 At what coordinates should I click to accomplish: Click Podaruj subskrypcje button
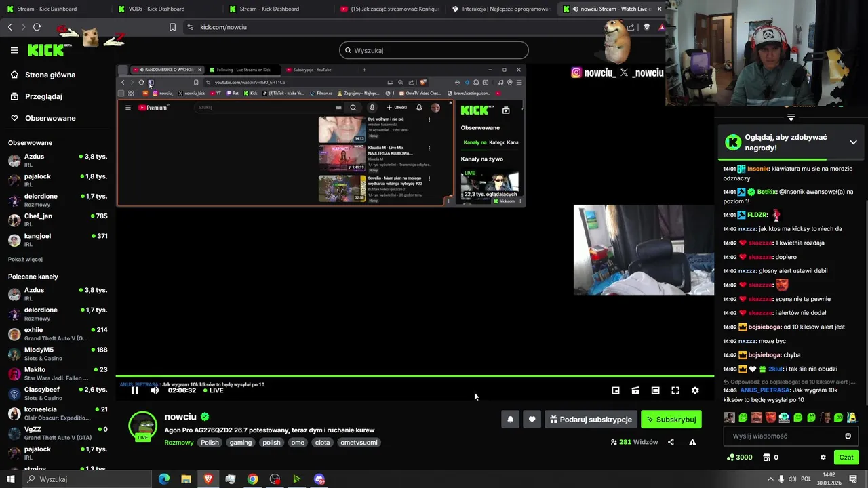(591, 420)
